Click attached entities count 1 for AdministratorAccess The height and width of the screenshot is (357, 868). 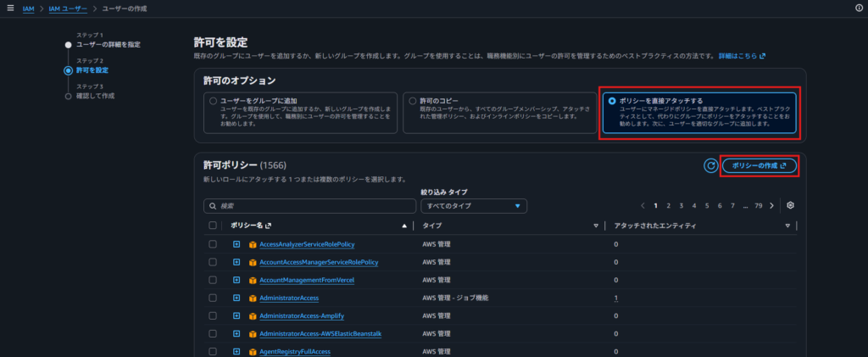click(x=615, y=298)
